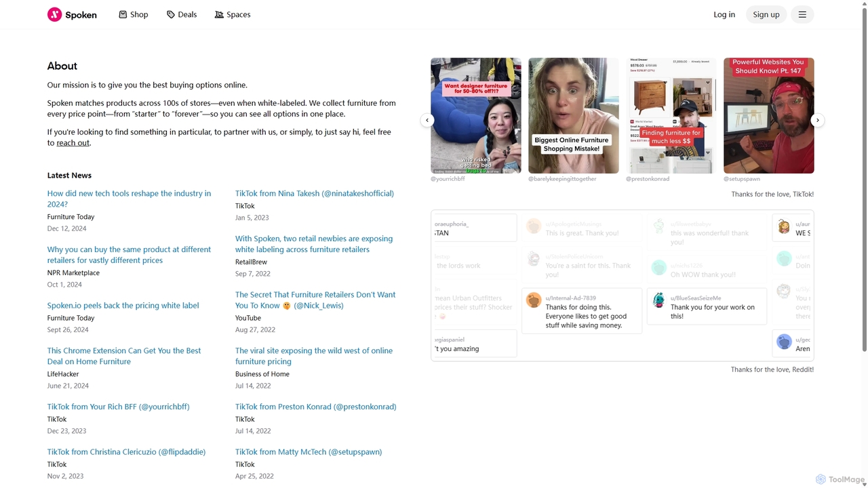Screen dimensions: 868x488
Task: Click the 'reach out' link
Action: pyautogui.click(x=73, y=143)
